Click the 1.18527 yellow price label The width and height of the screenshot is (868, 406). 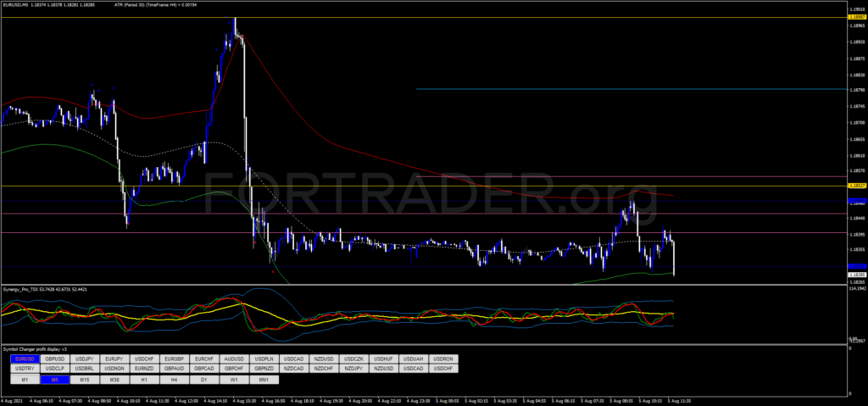tap(856, 186)
